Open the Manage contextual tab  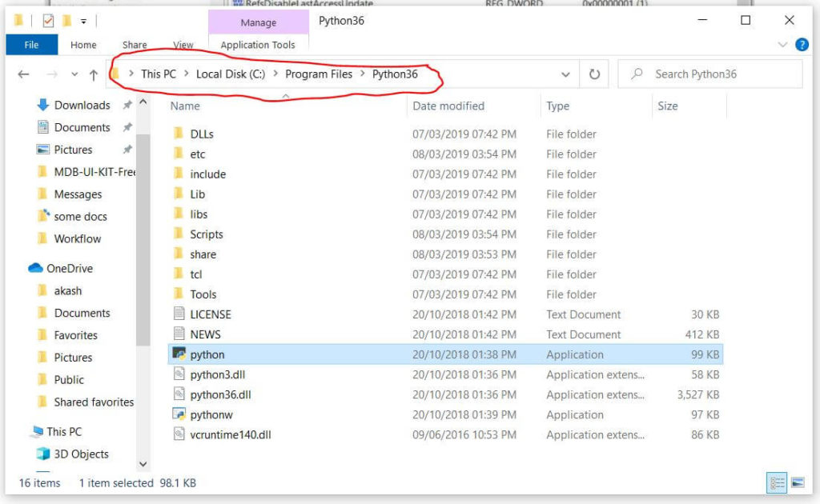coord(259,22)
